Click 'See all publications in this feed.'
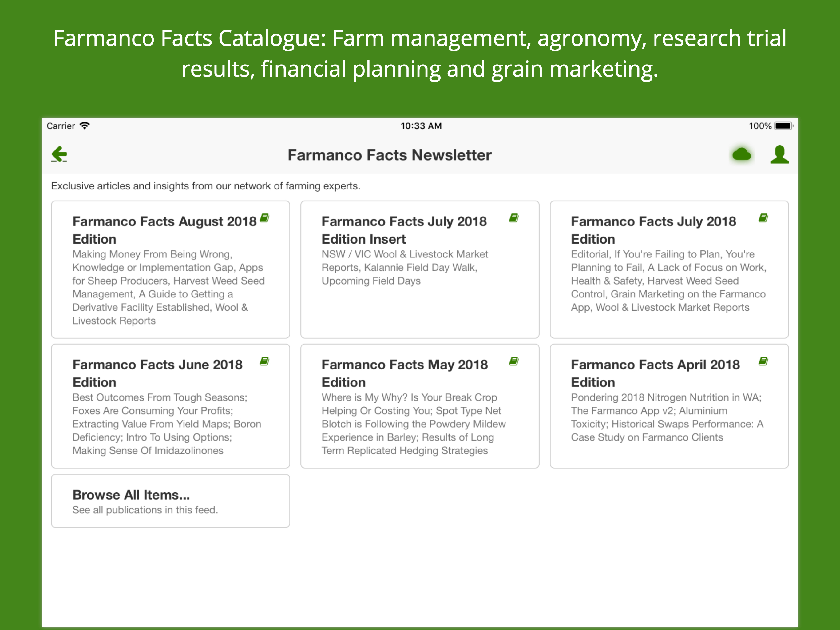The height and width of the screenshot is (630, 840). 145,510
